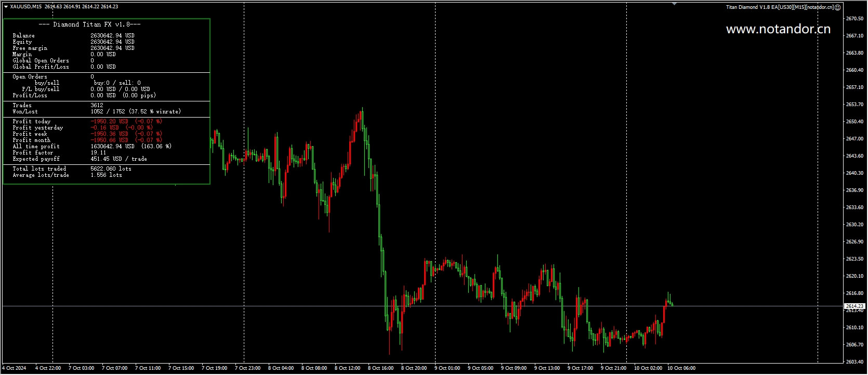Click the 9 Oct 17:00 time axis label
Viewport: 868px width, 375px height.
pos(581,368)
